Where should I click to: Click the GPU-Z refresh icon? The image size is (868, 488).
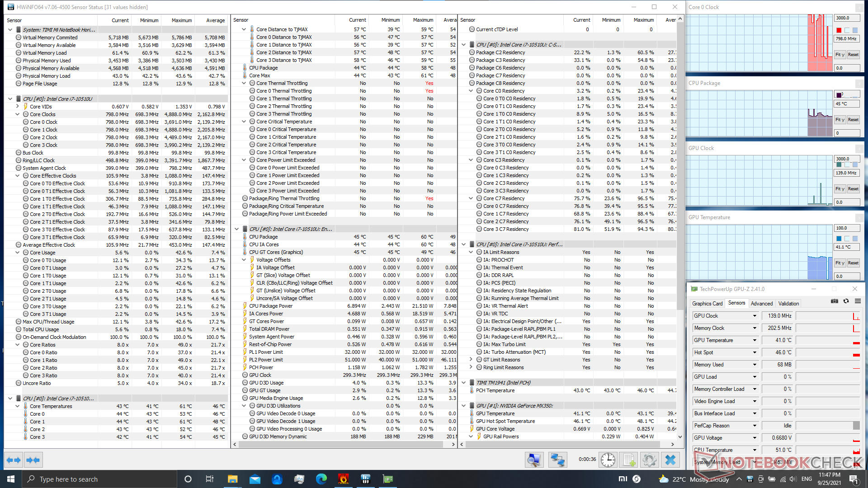[x=846, y=301]
